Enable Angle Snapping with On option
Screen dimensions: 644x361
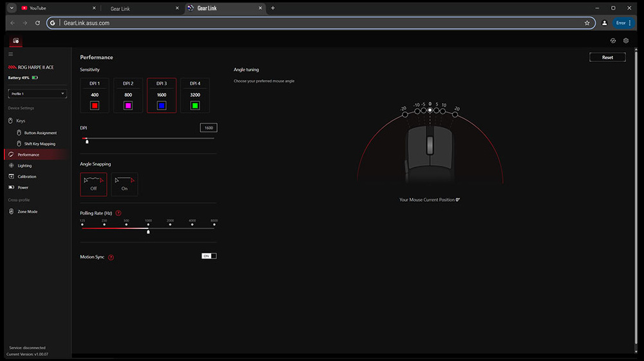[x=124, y=184]
